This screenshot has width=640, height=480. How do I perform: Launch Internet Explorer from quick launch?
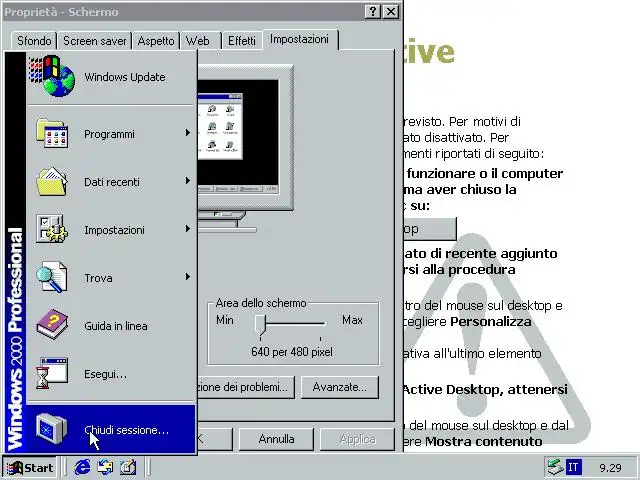click(x=82, y=467)
